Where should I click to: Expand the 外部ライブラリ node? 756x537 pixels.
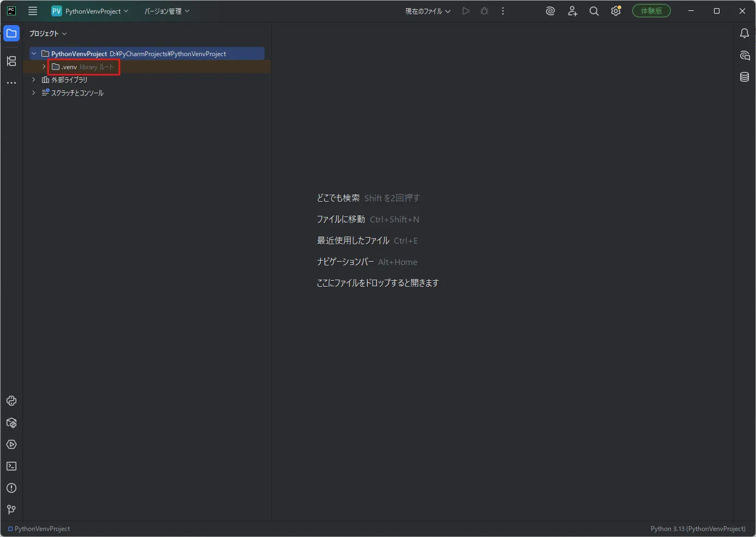tap(34, 80)
